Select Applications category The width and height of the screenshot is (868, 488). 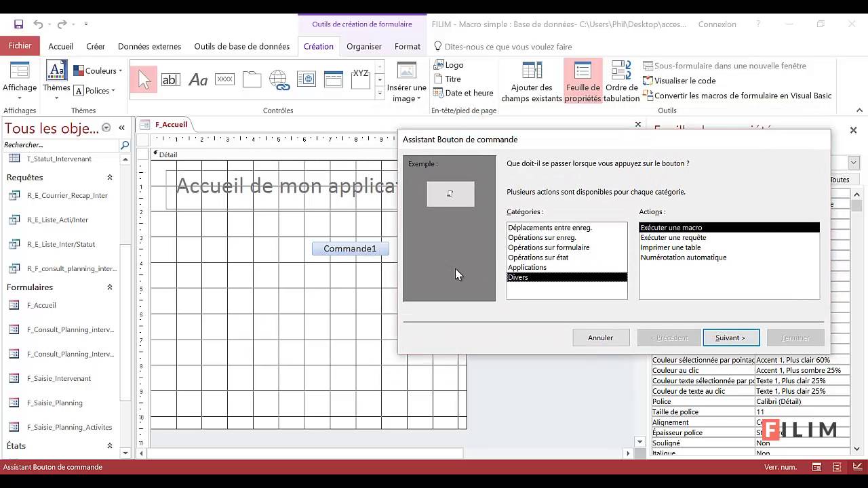click(567, 267)
